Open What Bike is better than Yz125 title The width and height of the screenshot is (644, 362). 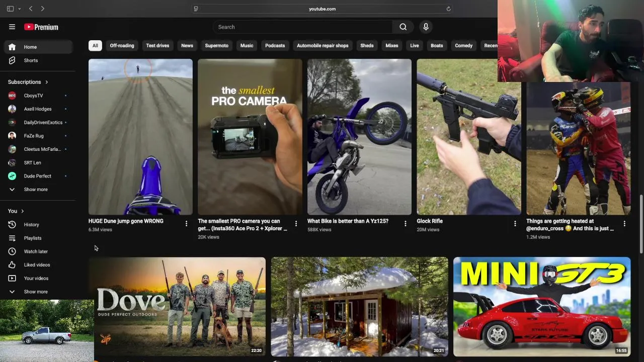click(348, 221)
